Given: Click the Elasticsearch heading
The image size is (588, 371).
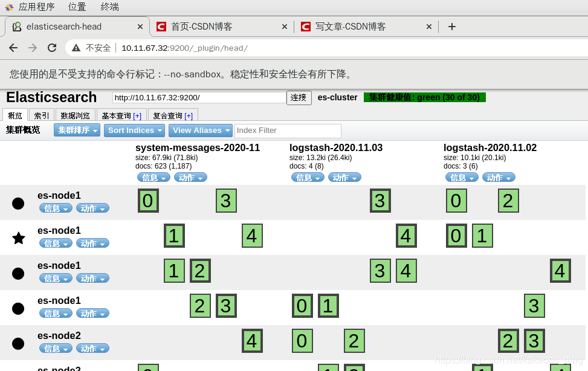Looking at the screenshot, I should coord(51,97).
